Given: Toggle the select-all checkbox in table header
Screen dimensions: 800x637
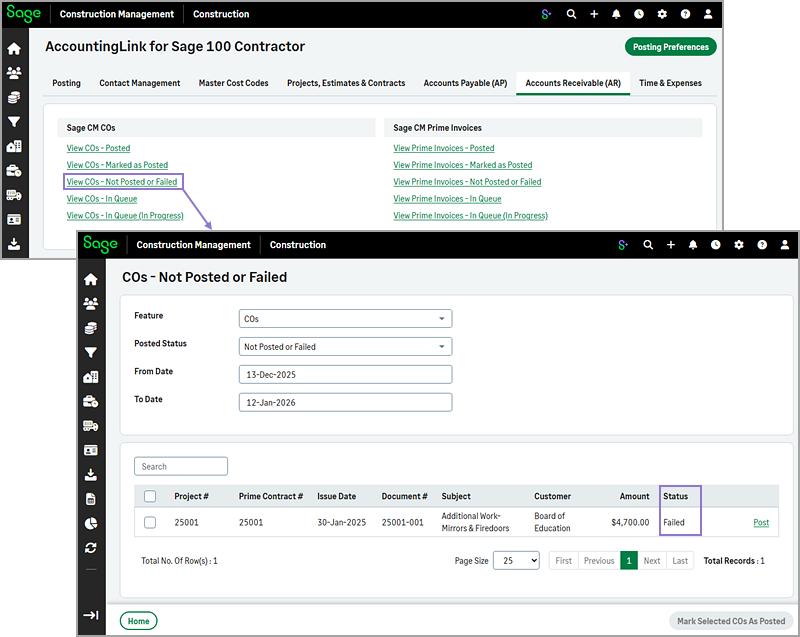Looking at the screenshot, I should tap(150, 496).
